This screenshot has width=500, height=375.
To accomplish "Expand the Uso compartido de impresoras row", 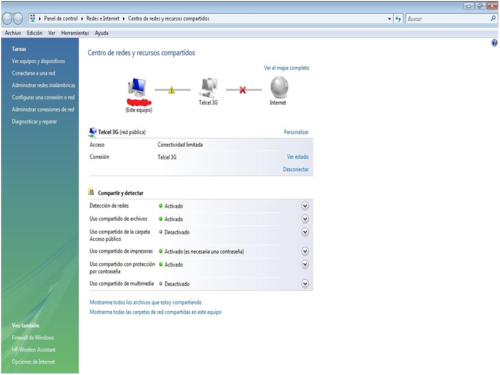I will 305,251.
